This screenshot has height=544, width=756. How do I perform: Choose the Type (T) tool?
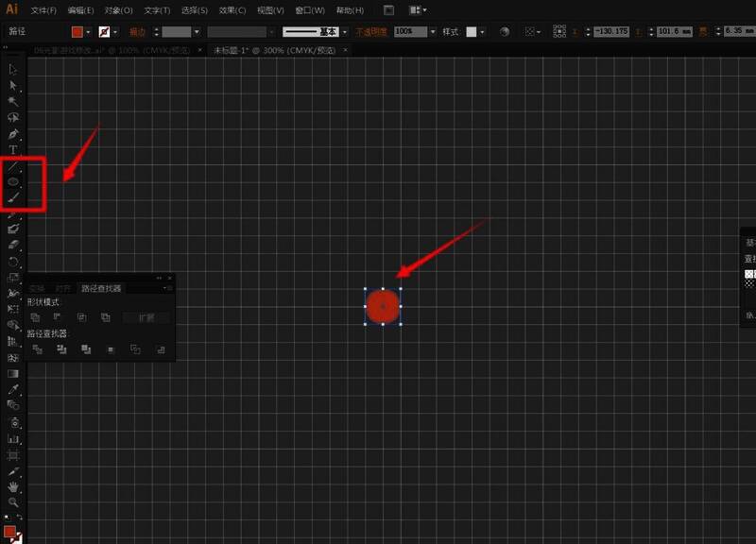tap(13, 149)
